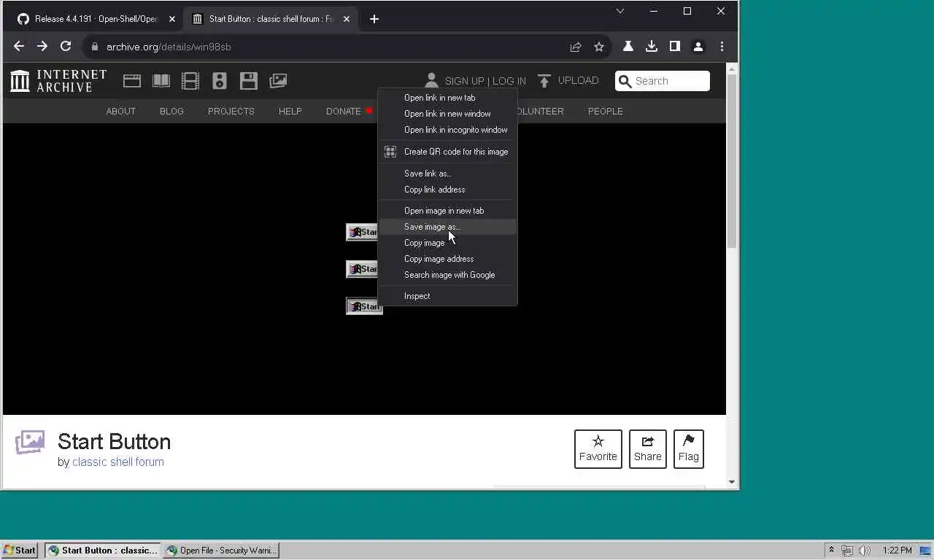Choose Open image in new tab
The height and width of the screenshot is (560, 934).
click(447, 211)
